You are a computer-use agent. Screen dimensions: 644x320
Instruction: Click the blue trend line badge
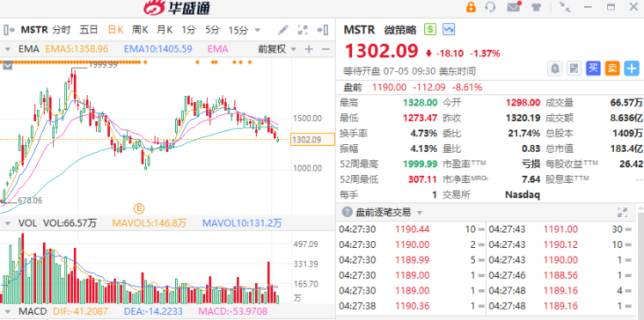click(448, 29)
